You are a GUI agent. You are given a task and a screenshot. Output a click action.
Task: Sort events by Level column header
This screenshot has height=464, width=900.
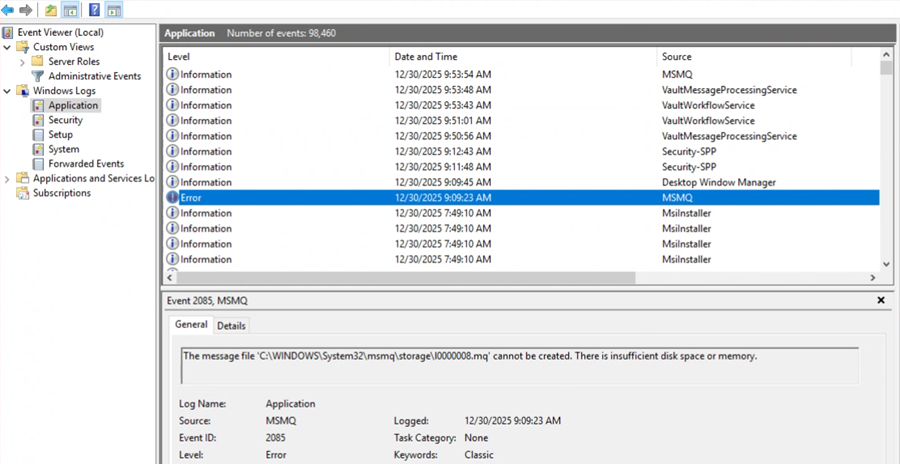pos(276,57)
